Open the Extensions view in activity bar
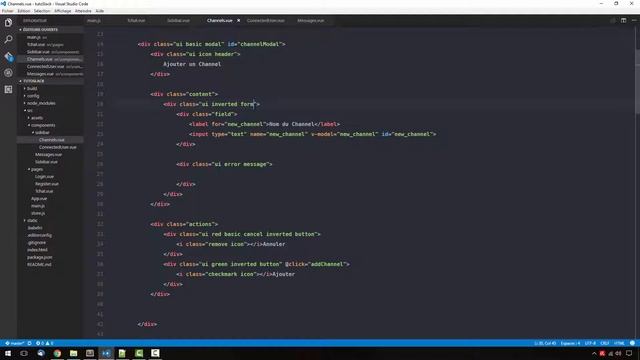The height and width of the screenshot is (360, 640). pyautogui.click(x=8, y=89)
